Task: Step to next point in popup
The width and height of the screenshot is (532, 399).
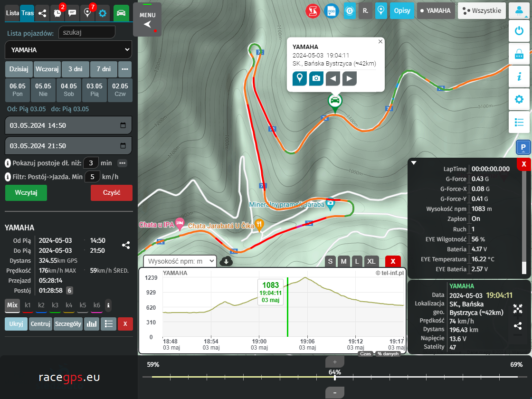Action: tap(350, 78)
